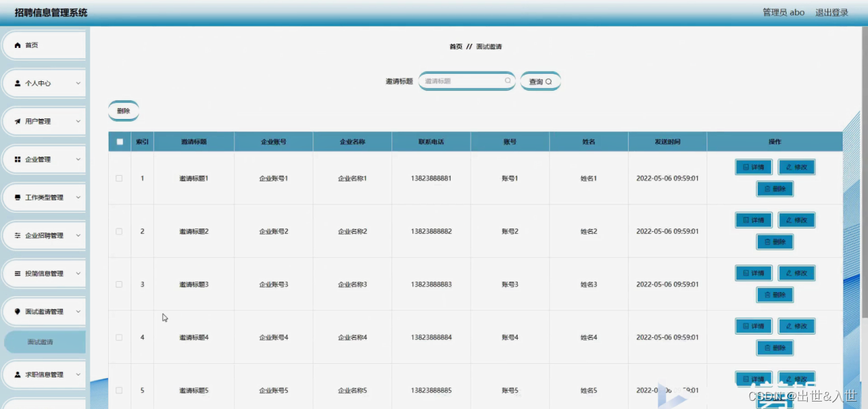Screen dimensions: 868x409
Task: Focus the 邀请标题 search input field
Action: (x=466, y=81)
